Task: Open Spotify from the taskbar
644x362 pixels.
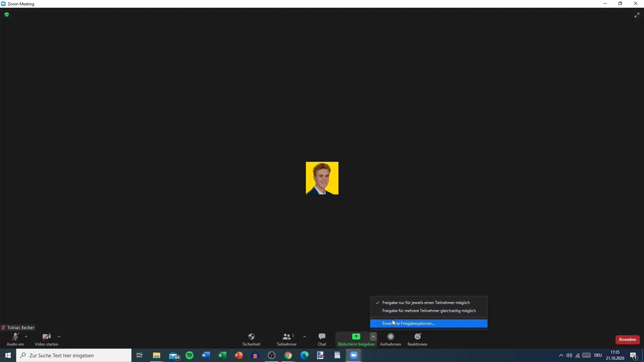Action: pos(190,355)
